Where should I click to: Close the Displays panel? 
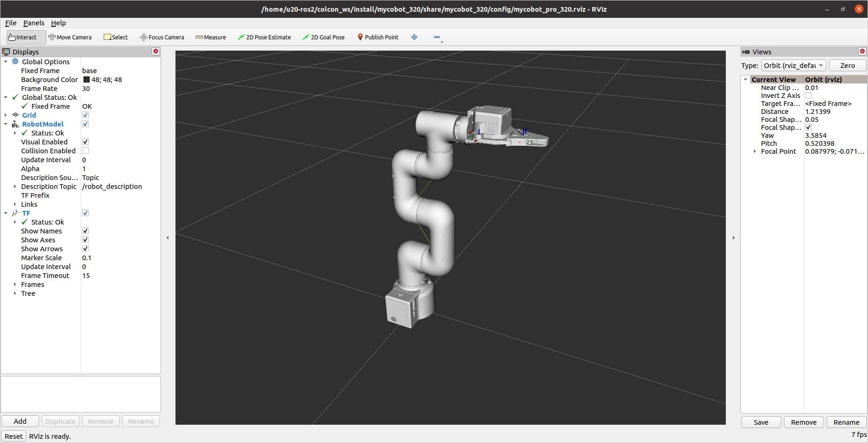pyautogui.click(x=156, y=52)
